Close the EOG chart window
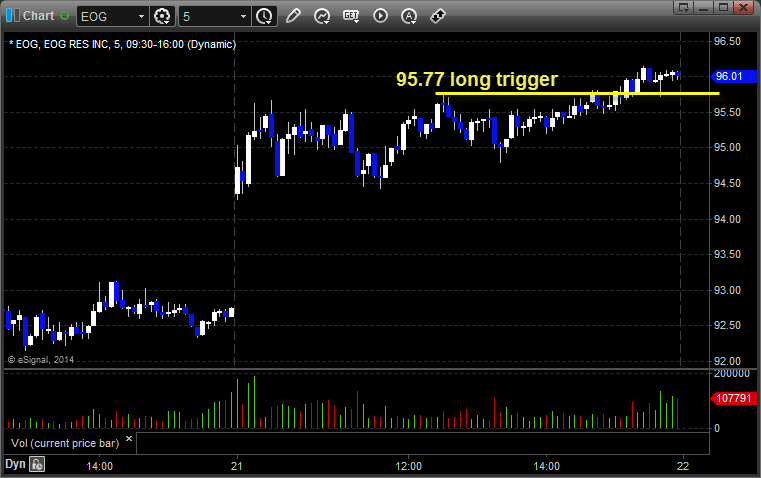The width and height of the screenshot is (761, 478). [x=743, y=7]
